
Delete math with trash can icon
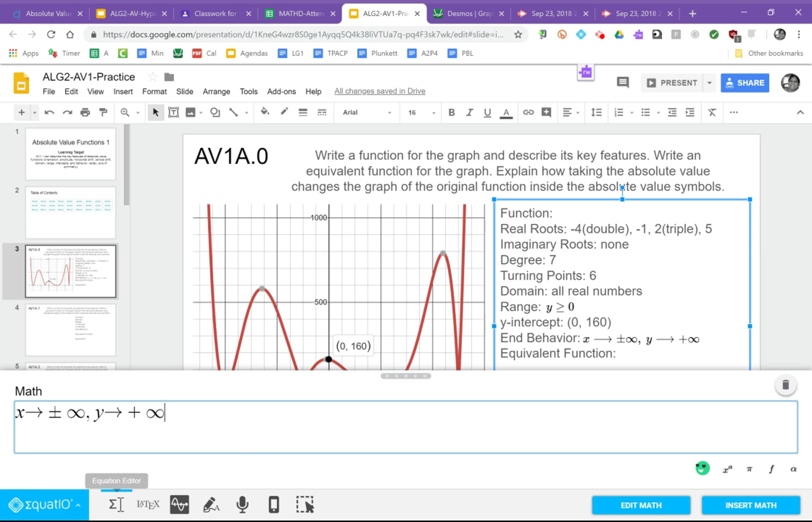click(786, 385)
